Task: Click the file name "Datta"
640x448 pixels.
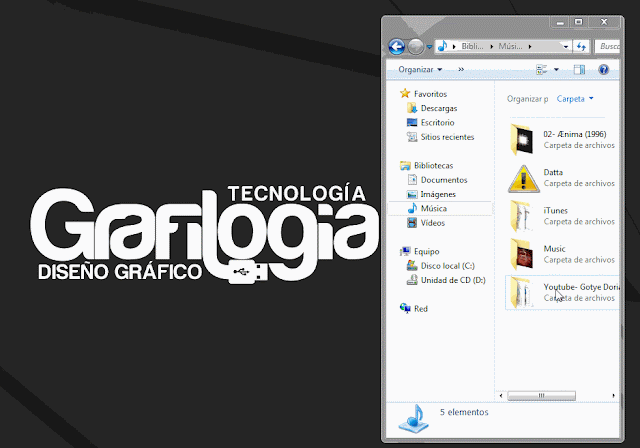Action: [x=553, y=172]
